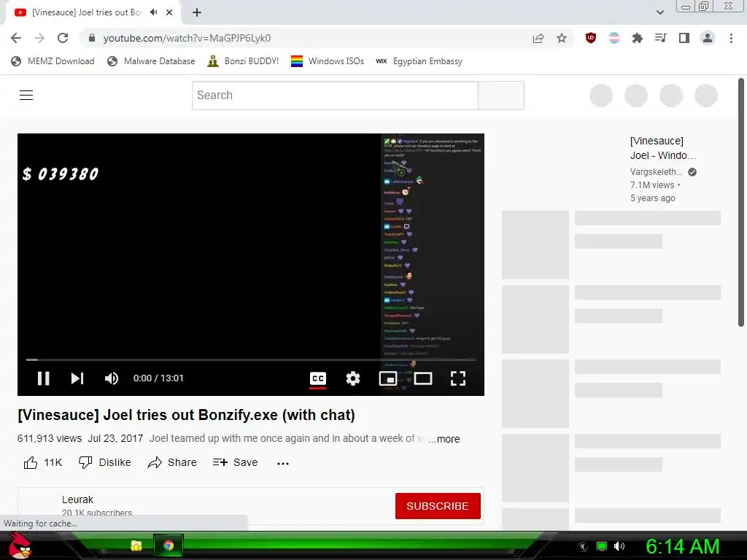Open the Egyptian Embassy bookmark
The height and width of the screenshot is (560, 747).
point(419,61)
